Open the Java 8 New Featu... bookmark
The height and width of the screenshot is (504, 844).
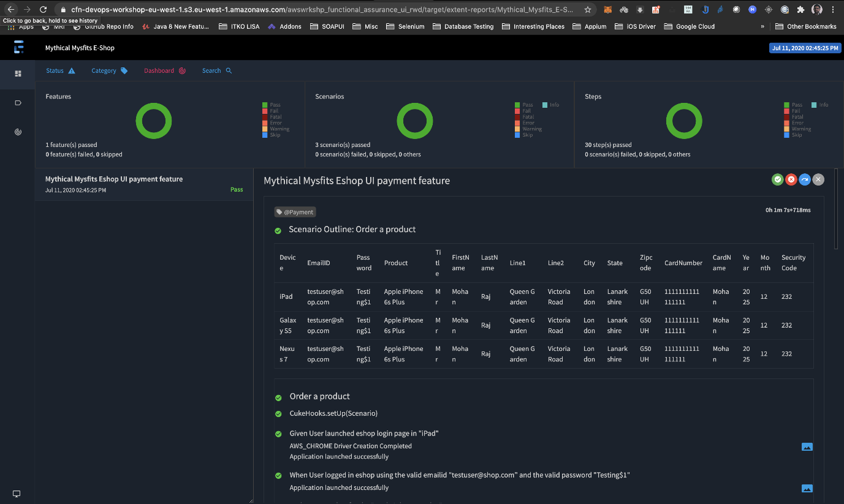(175, 26)
